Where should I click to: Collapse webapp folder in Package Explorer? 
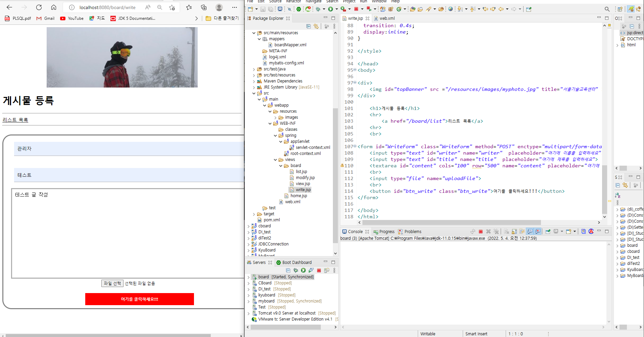click(x=265, y=105)
